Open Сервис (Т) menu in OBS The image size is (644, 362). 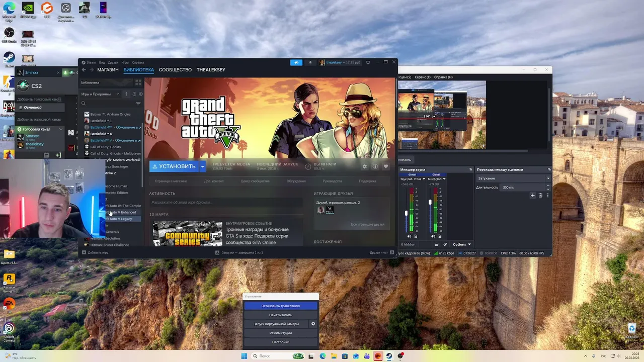click(422, 77)
